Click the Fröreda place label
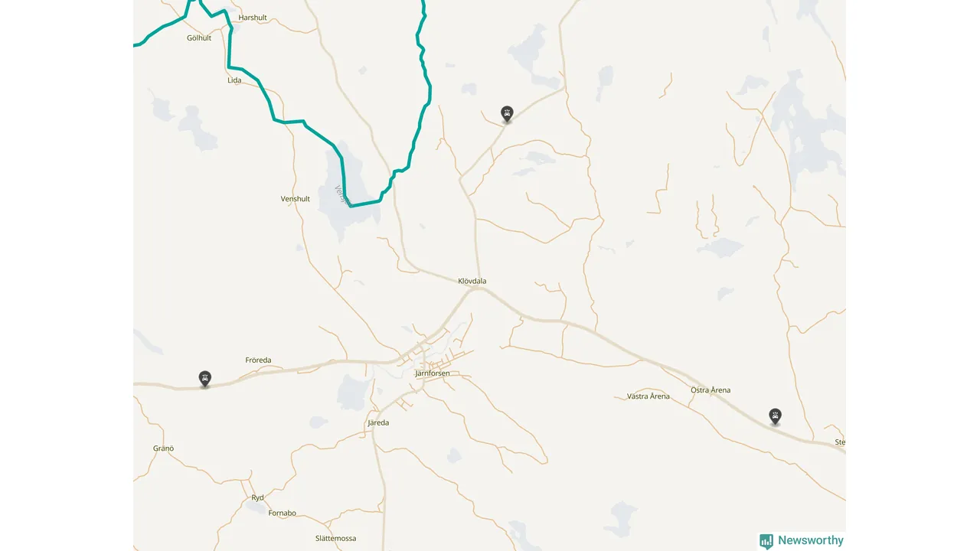The image size is (980, 551). tap(258, 360)
